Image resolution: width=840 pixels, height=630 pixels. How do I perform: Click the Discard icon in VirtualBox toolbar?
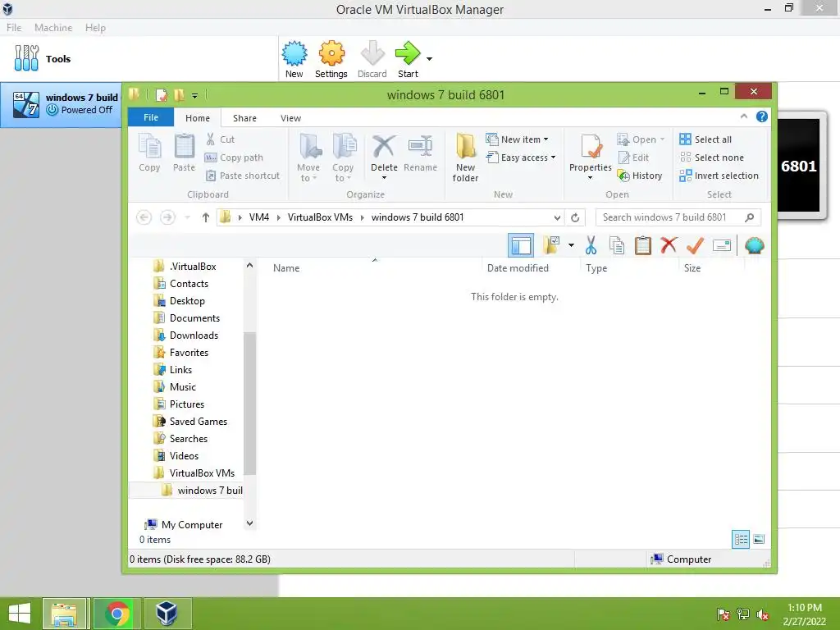[372, 59]
